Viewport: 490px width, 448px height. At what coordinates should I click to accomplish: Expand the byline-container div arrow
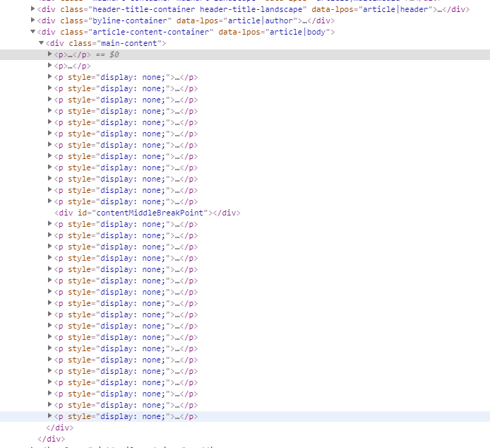[x=33, y=20]
